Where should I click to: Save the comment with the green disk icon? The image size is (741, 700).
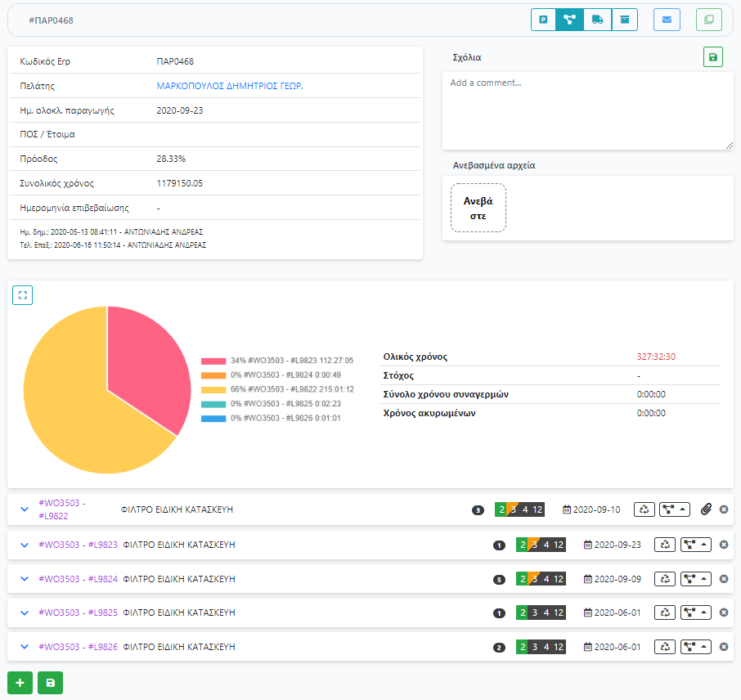click(712, 57)
